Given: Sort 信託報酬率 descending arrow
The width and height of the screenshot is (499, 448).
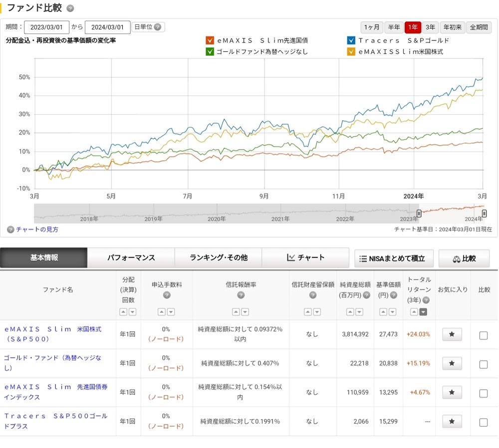Looking at the screenshot, I should tap(245, 312).
